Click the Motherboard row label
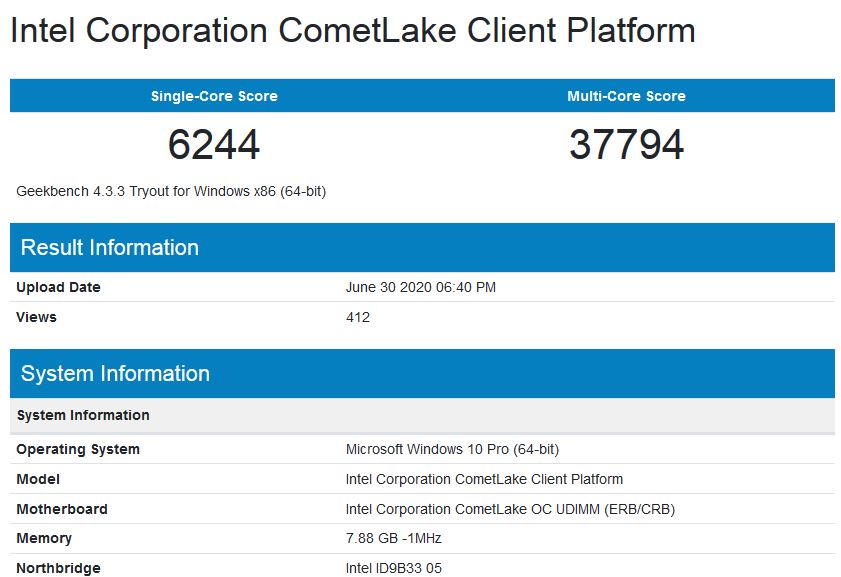This screenshot has height=577, width=841. click(62, 509)
